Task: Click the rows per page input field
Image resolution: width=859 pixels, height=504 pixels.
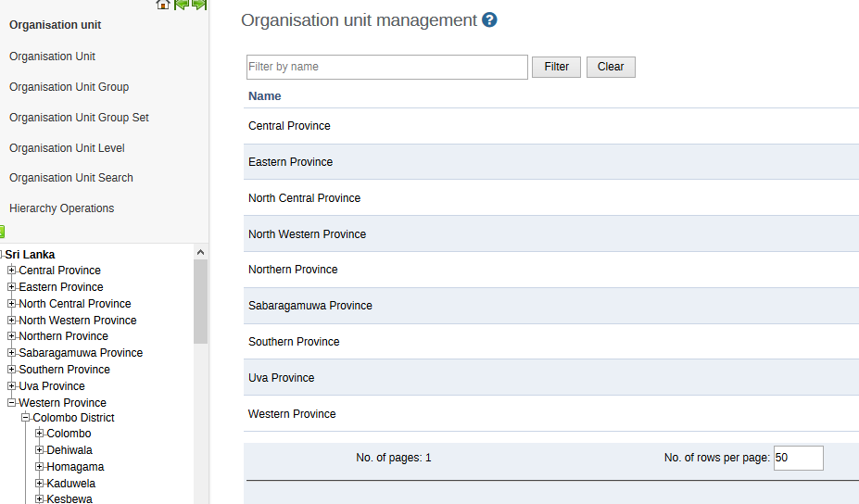Action: click(798, 458)
